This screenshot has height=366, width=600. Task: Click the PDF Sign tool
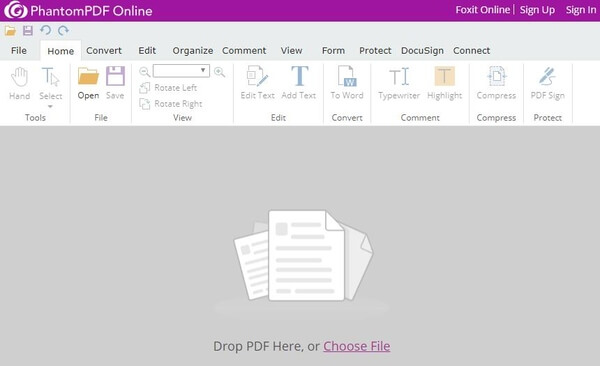[548, 83]
